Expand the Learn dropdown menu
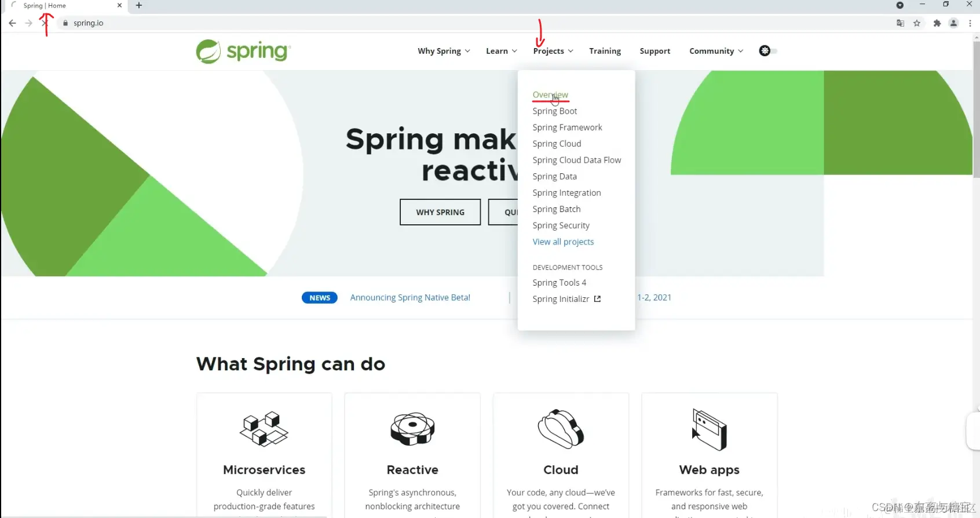The height and width of the screenshot is (518, 980). (x=502, y=51)
